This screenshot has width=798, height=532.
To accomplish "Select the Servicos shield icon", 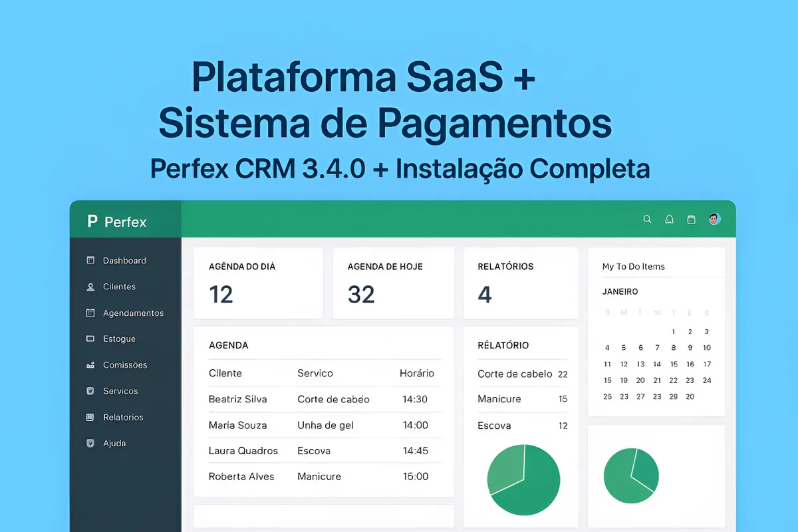I will click(90, 391).
